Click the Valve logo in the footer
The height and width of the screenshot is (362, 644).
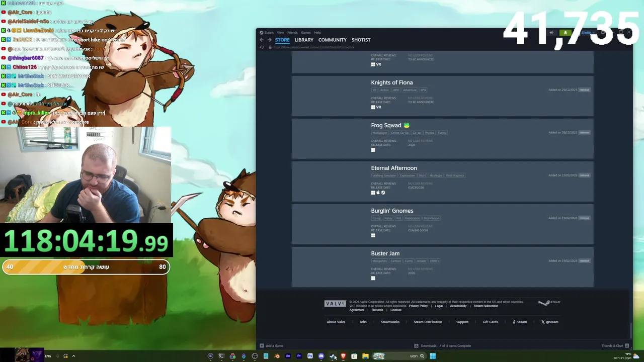[335, 303]
